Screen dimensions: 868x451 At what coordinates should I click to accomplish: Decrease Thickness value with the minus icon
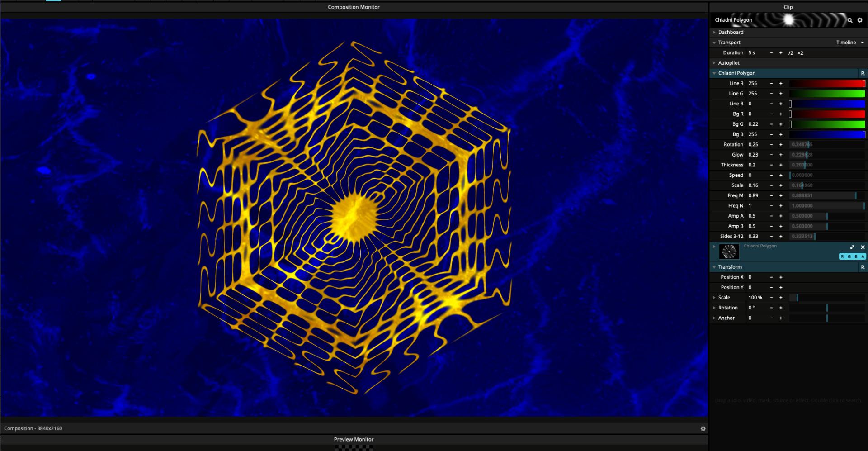771,165
